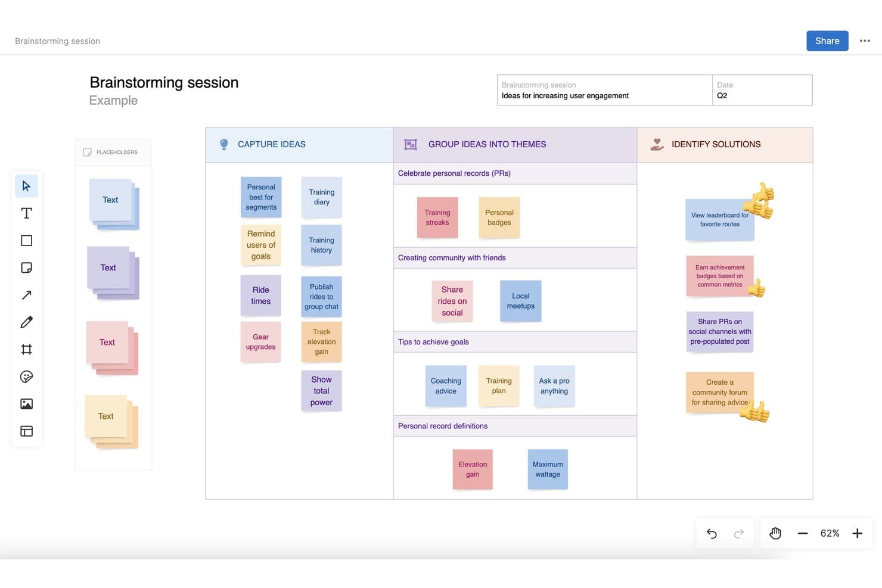Click the blue Share button
Screen dimensions: 882x588
tap(827, 41)
